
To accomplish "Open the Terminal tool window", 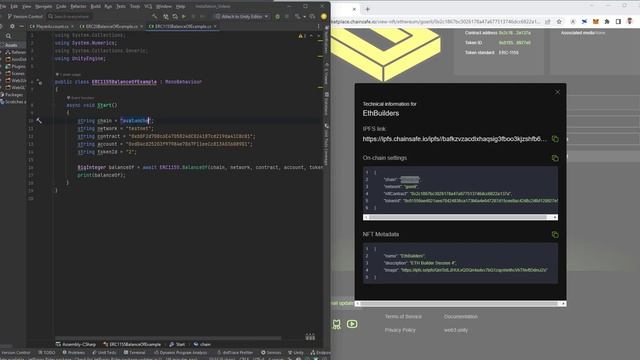I will pos(134,352).
